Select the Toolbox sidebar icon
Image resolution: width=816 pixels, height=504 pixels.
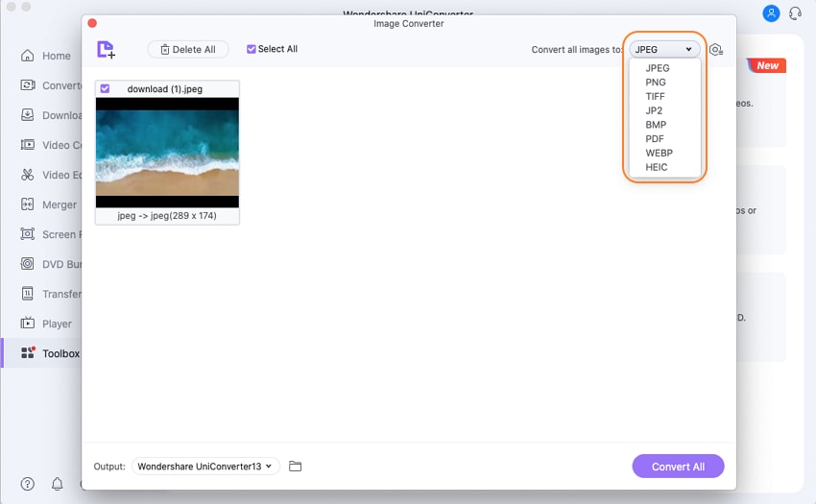[x=28, y=352]
